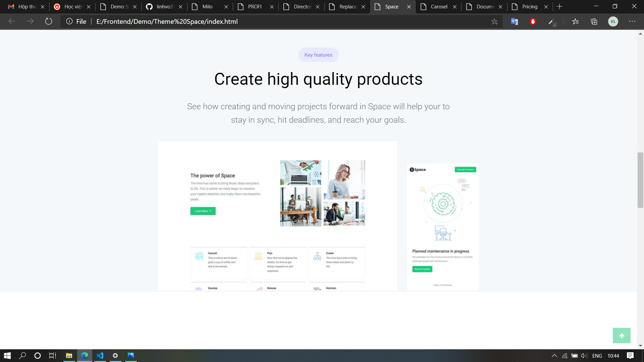Click the scroll-to-top arrow button
Screen dimensions: 644x362
(x=622, y=336)
